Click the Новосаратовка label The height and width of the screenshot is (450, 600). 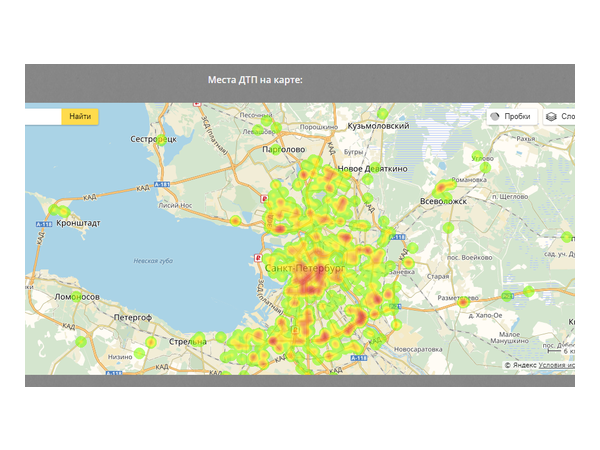[x=418, y=349]
